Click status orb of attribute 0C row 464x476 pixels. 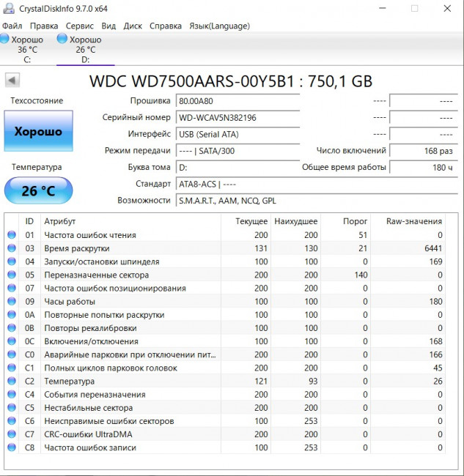[x=12, y=341]
